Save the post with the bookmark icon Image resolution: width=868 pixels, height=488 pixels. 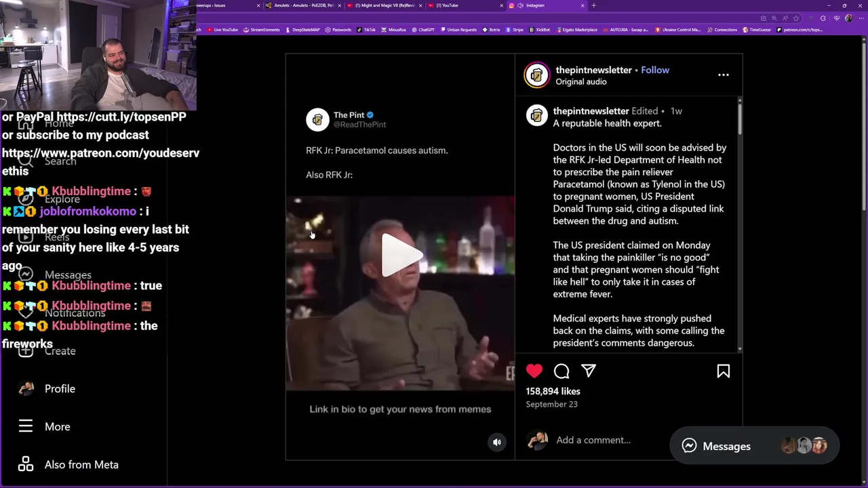[724, 371]
